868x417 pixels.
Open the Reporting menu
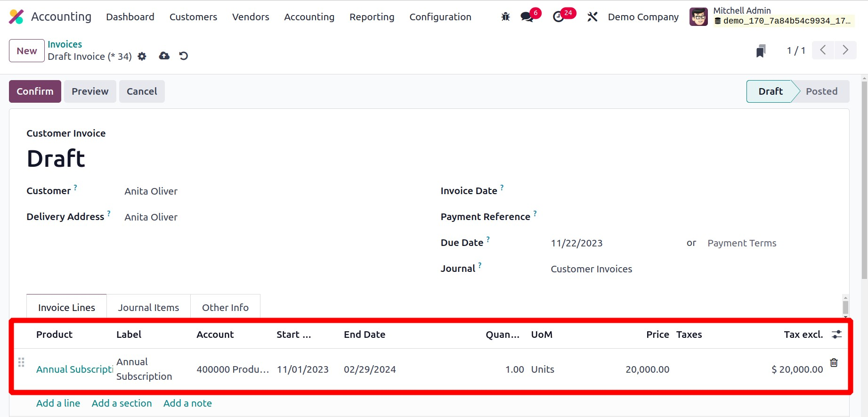[372, 17]
